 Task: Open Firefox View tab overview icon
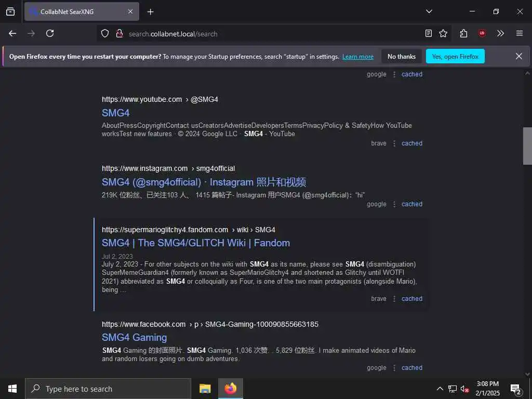(x=10, y=11)
